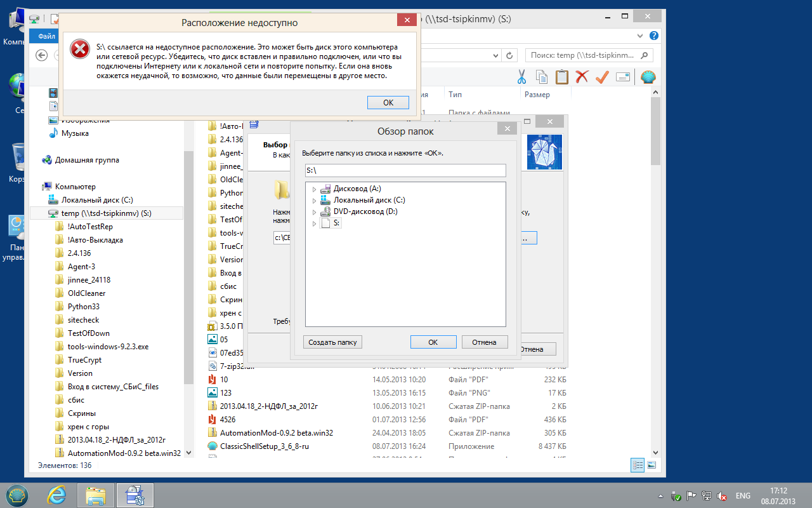Show hidden tray icons arrow

660,495
